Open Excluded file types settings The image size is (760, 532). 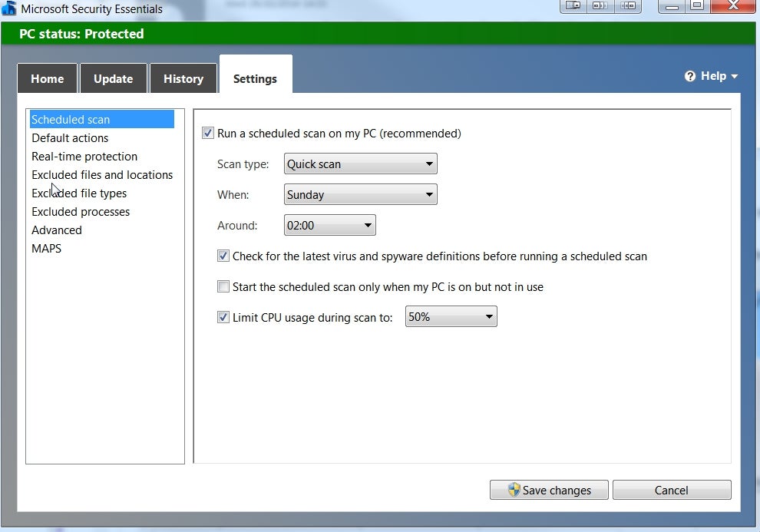click(79, 193)
